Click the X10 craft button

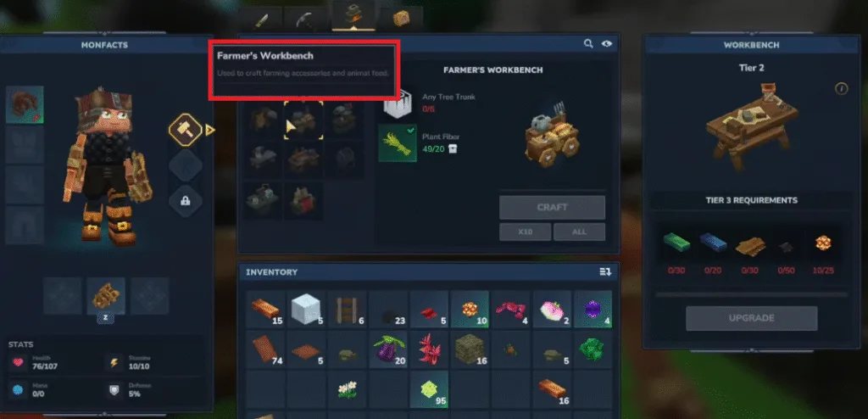(525, 232)
